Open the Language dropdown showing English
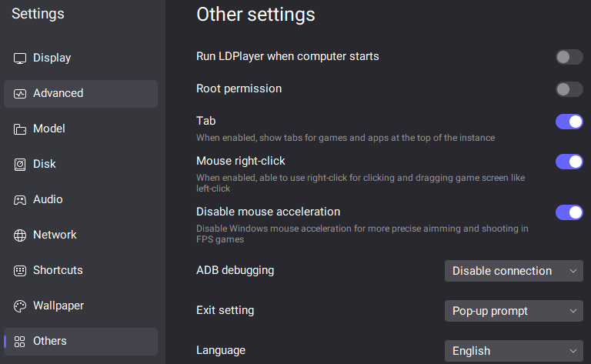Viewport: 591px width, 364px height. point(514,351)
